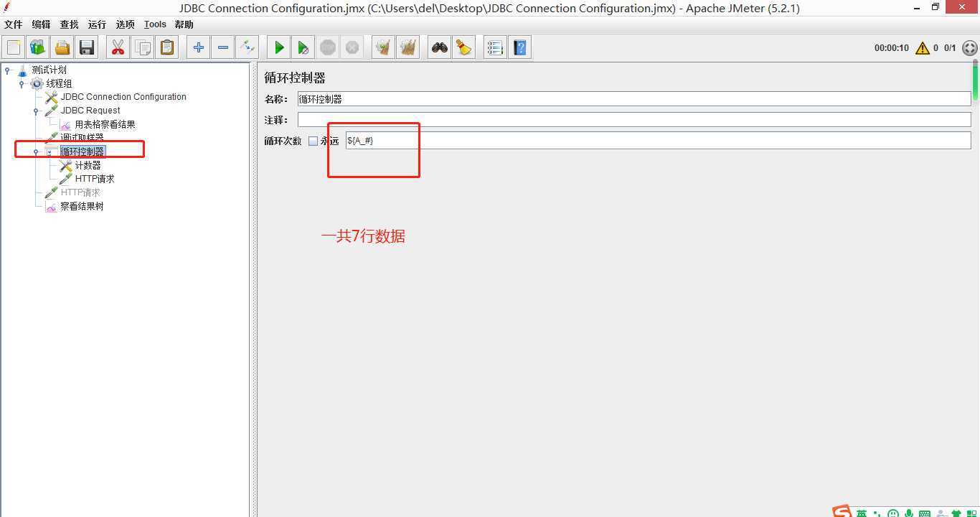Collapse all tree nodes with minus icon
The height and width of the screenshot is (517, 980).
[x=223, y=48]
